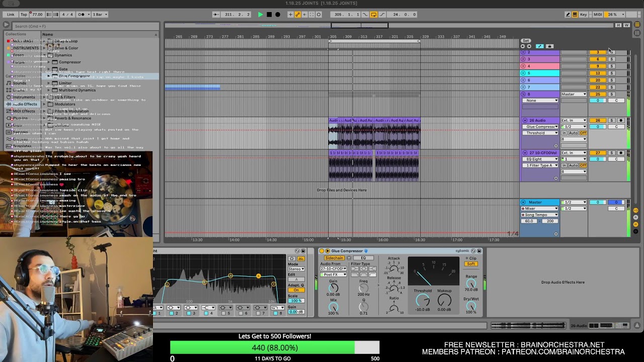Open the EQ Eight device chooser on track 27
The height and width of the screenshot is (362, 644).
(540, 159)
